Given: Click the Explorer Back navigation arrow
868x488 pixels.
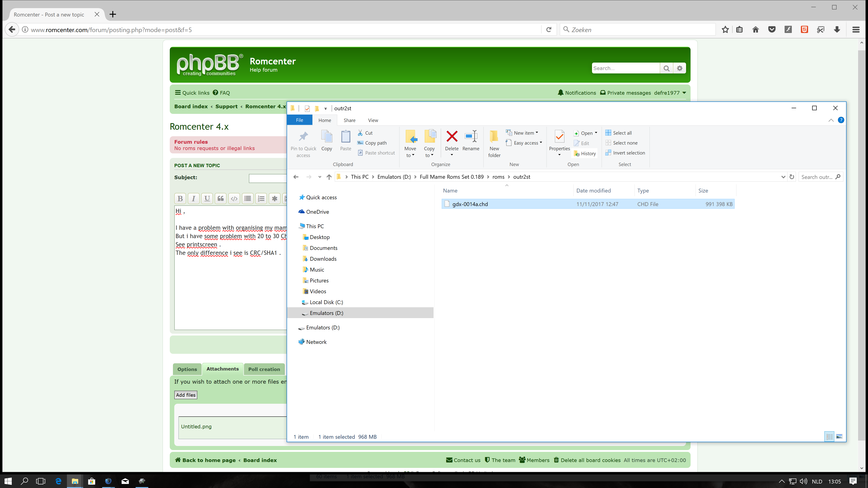Looking at the screenshot, I should click(x=296, y=177).
